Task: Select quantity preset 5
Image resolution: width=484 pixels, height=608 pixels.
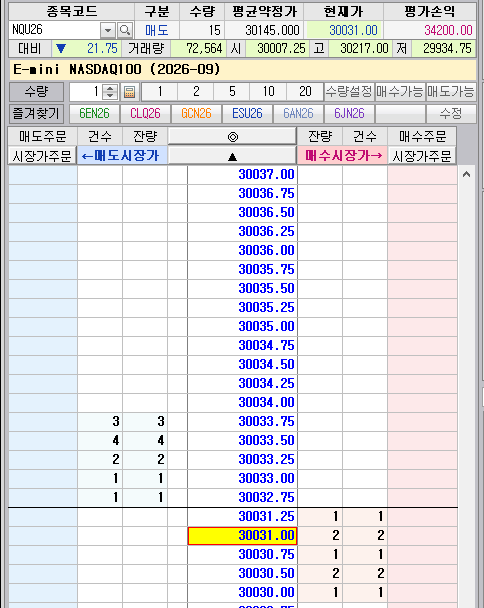Action: point(232,92)
